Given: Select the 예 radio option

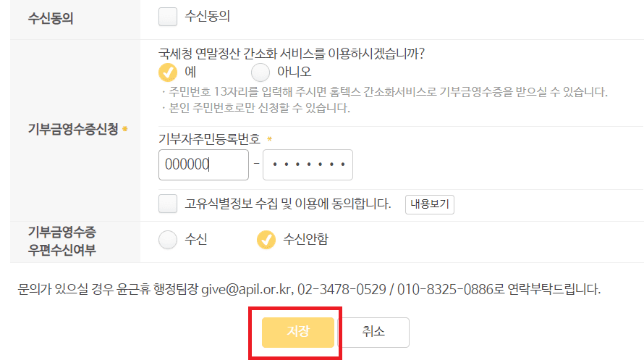Looking at the screenshot, I should pos(168,72).
